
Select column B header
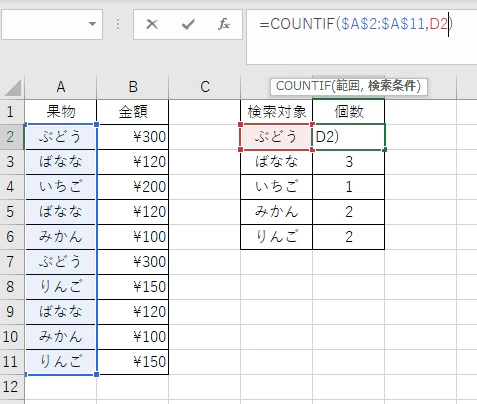tap(133, 87)
